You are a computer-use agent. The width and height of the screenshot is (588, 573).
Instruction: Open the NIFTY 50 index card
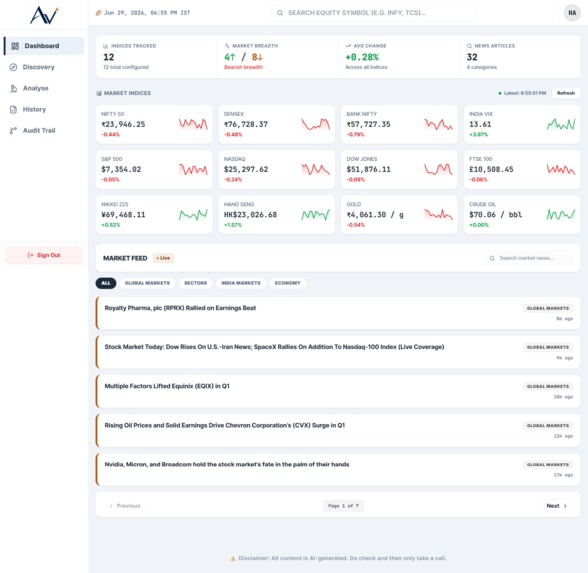click(154, 124)
